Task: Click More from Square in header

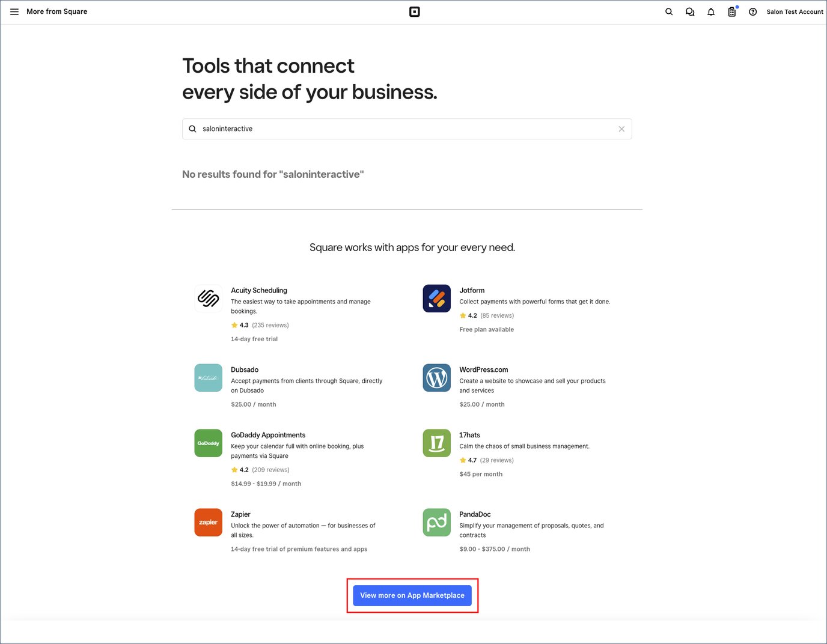Action: click(x=57, y=11)
